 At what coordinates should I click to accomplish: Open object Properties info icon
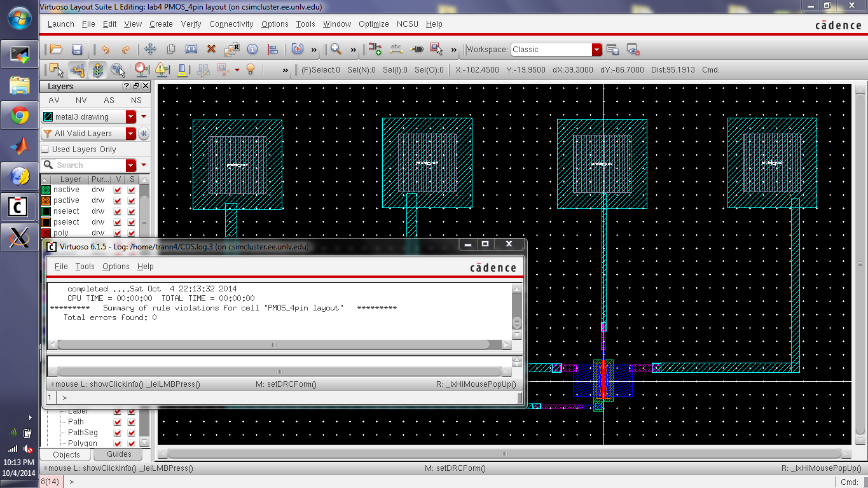click(x=252, y=49)
